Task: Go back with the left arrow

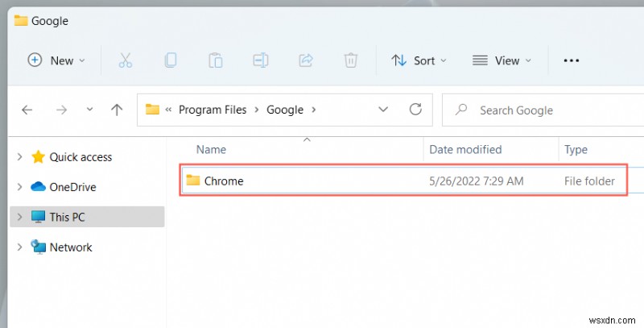Action: click(27, 110)
